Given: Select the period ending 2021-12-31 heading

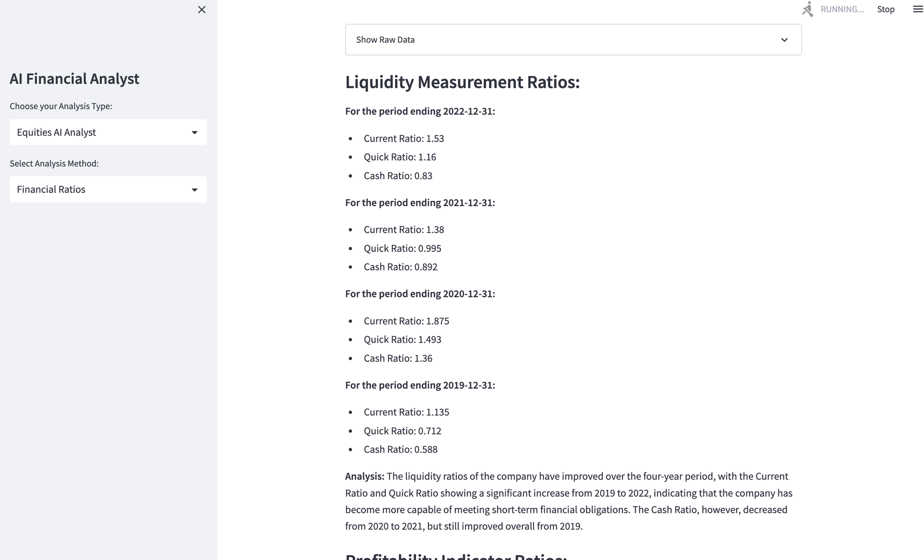Looking at the screenshot, I should (420, 203).
